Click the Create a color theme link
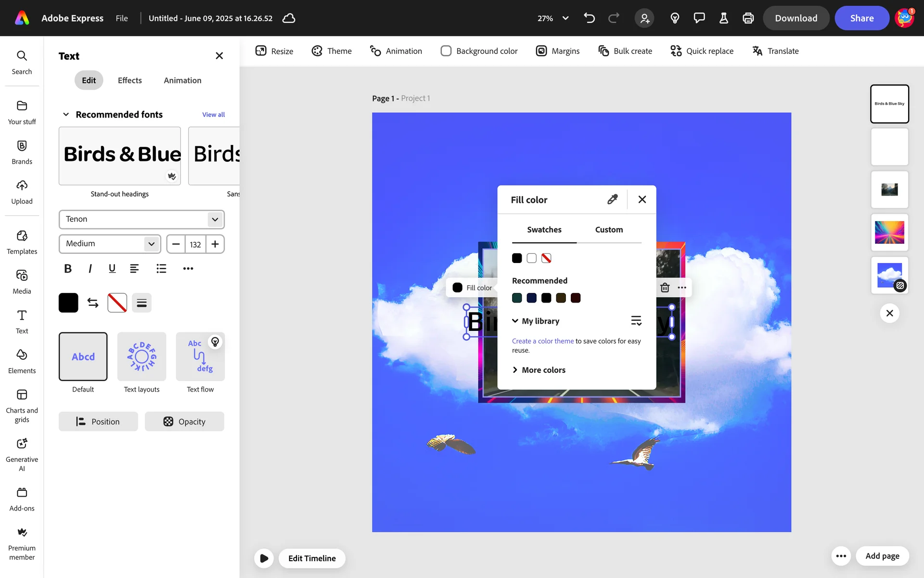 (542, 341)
